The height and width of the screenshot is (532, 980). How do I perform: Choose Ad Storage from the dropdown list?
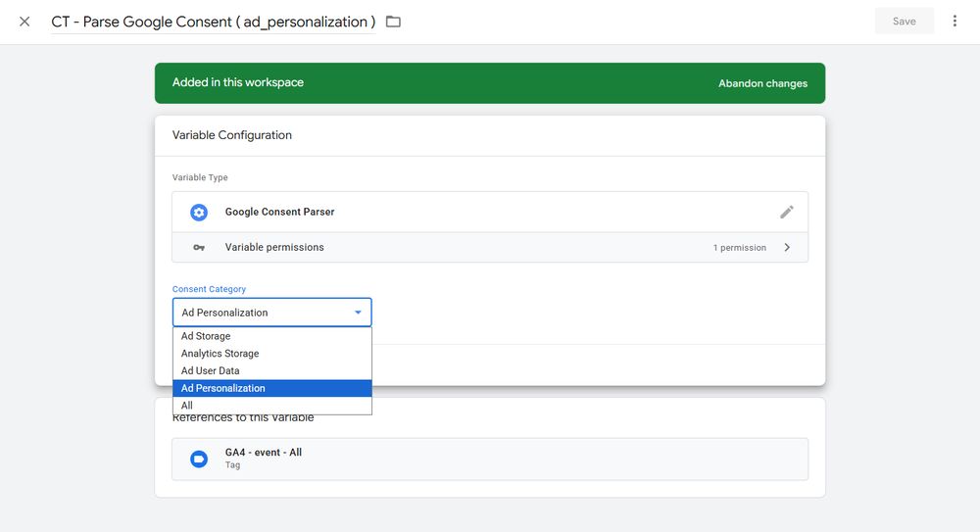click(271, 336)
